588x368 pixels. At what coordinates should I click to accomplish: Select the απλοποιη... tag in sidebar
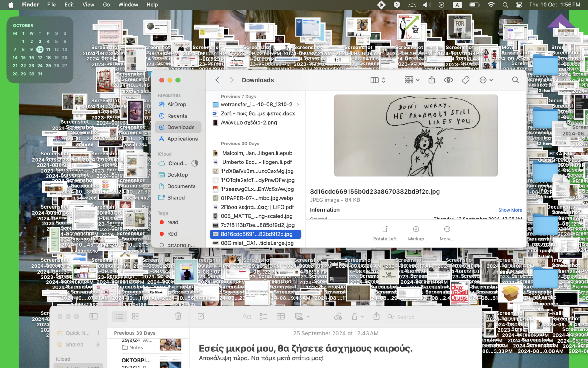[178, 245]
